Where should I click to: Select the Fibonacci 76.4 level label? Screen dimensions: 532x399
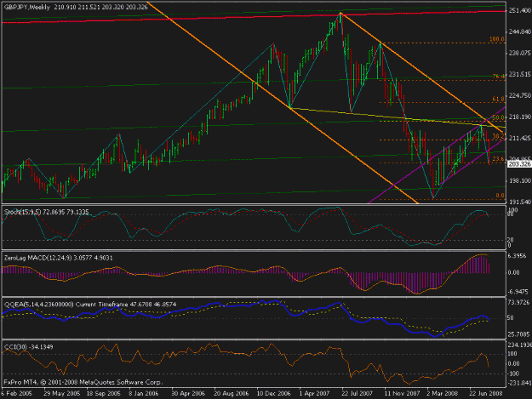[x=499, y=77]
